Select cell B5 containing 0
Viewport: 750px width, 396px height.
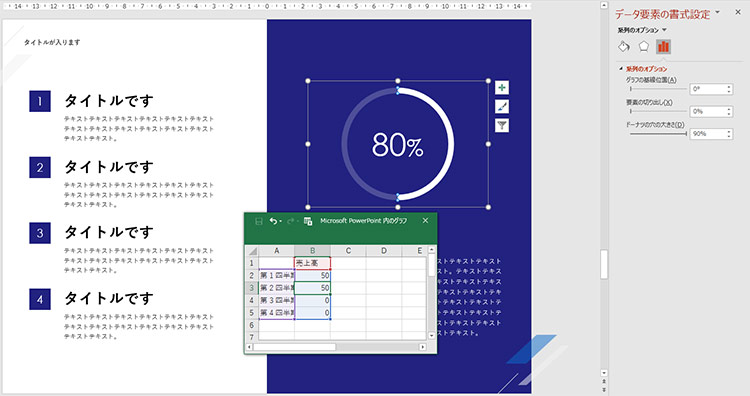312,313
